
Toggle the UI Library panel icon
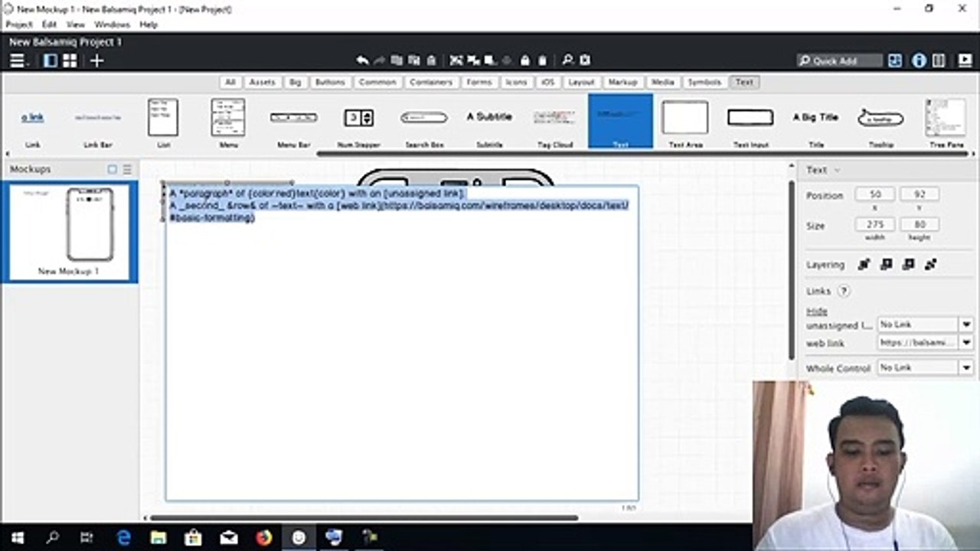pos(895,61)
